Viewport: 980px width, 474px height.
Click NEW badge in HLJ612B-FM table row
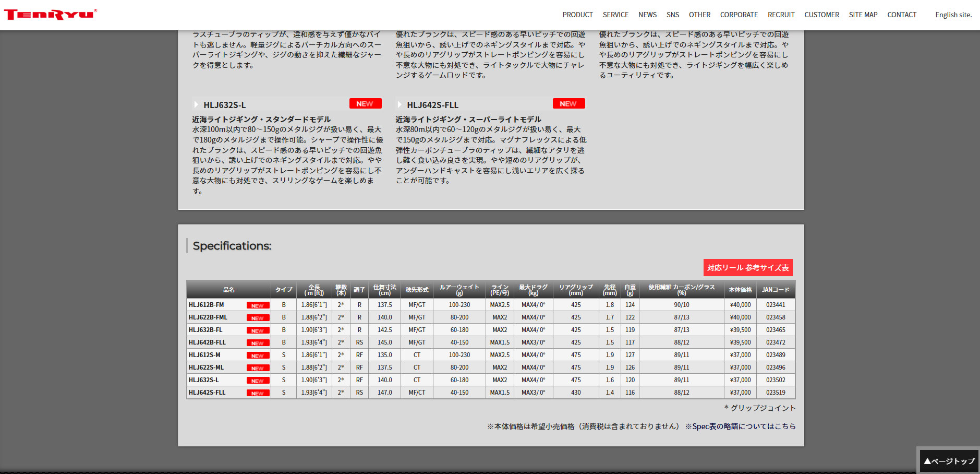[258, 305]
